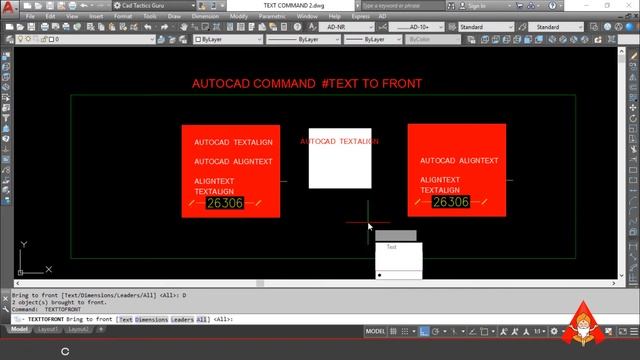Click the Text Style icon before AD-NR
The image size is (640, 360).
[x=312, y=27]
